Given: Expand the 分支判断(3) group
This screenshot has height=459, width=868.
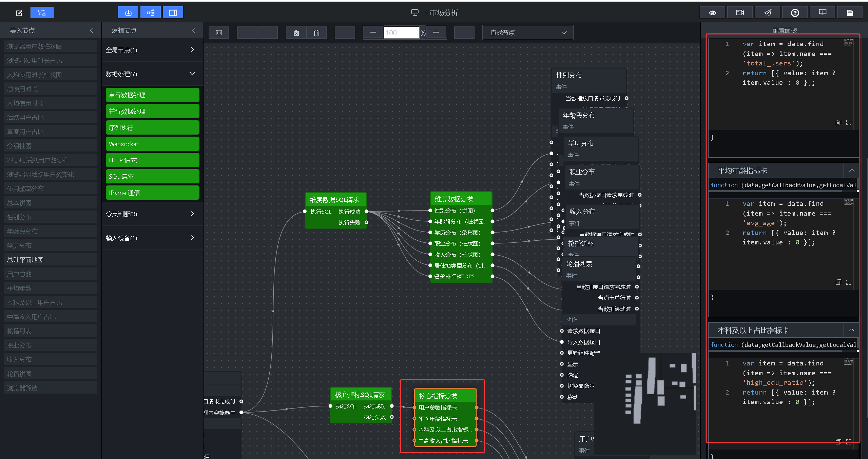Looking at the screenshot, I should coord(152,214).
